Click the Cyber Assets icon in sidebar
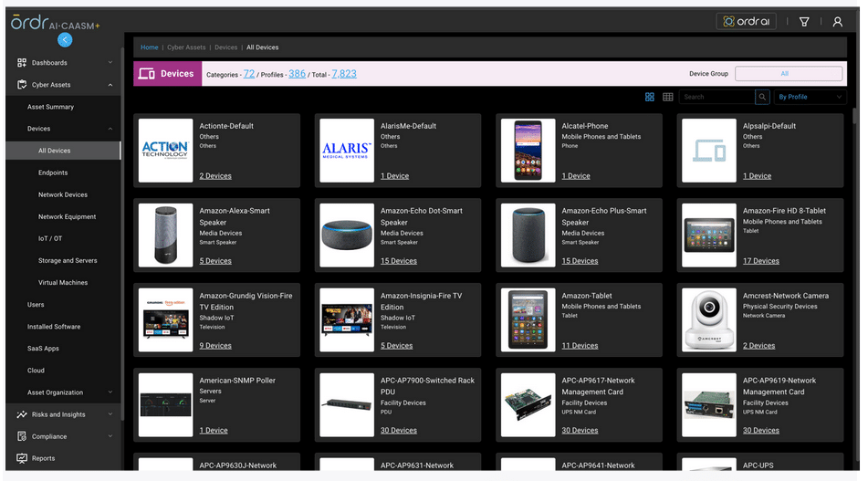Viewport: 868px width, 481px height. (x=22, y=85)
